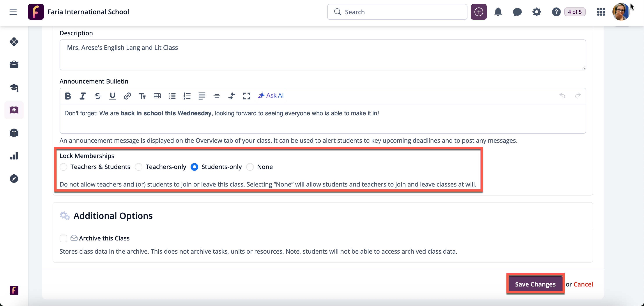Click the strikethrough formatting icon
The width and height of the screenshot is (644, 306).
pos(97,96)
